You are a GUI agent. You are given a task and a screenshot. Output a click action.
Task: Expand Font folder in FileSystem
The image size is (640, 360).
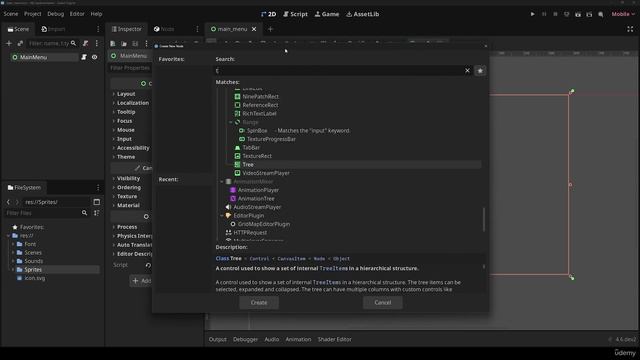(x=13, y=244)
